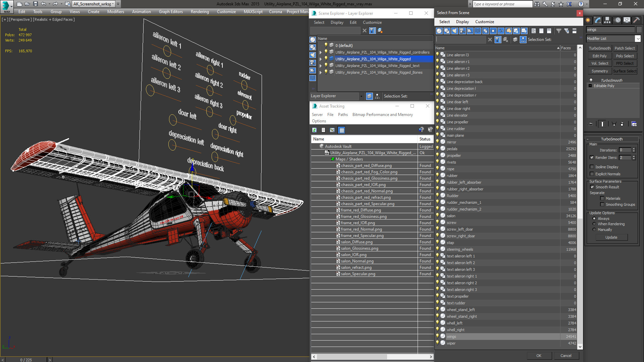This screenshot has height=362, width=644.
Task: Expand the Wilga_White_Rigged_text layer
Action: point(321,66)
